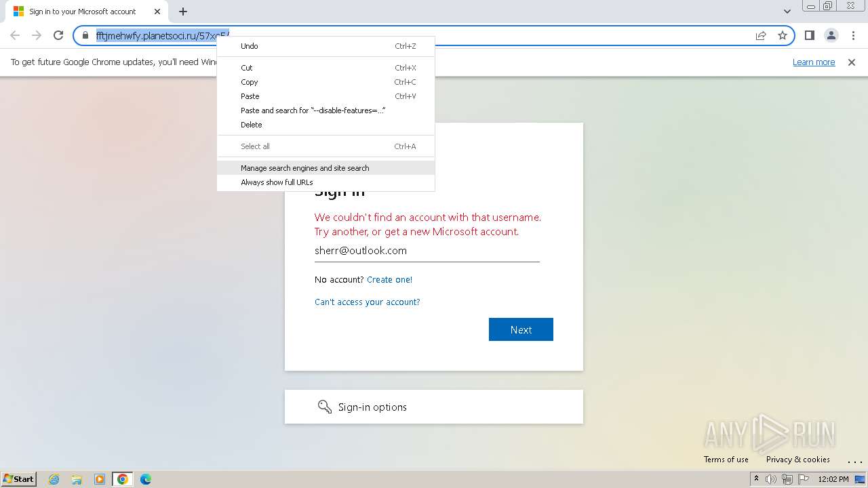This screenshot has width=868, height=488.
Task: Open Sign-in options
Action: coord(434,407)
